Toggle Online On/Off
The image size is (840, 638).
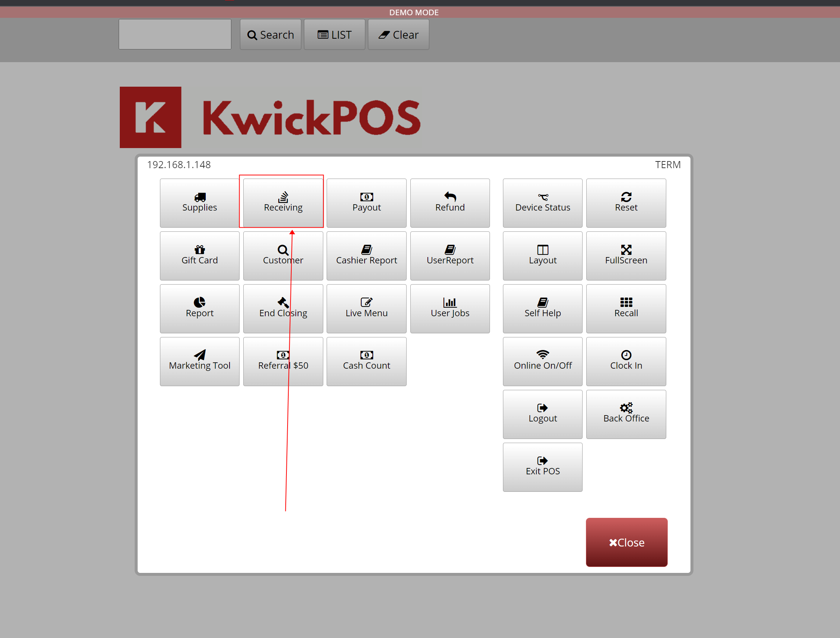[x=543, y=362]
